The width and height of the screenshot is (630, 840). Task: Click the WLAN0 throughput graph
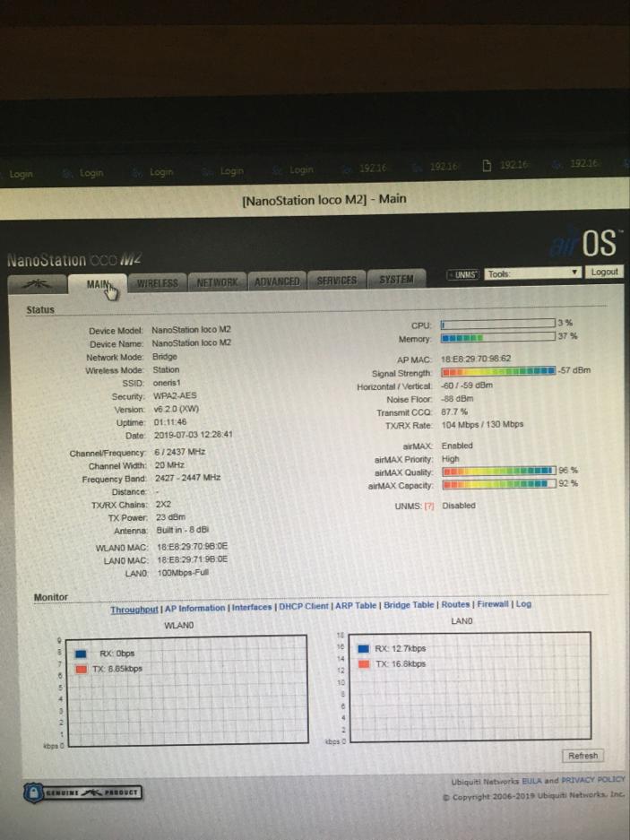(186, 691)
